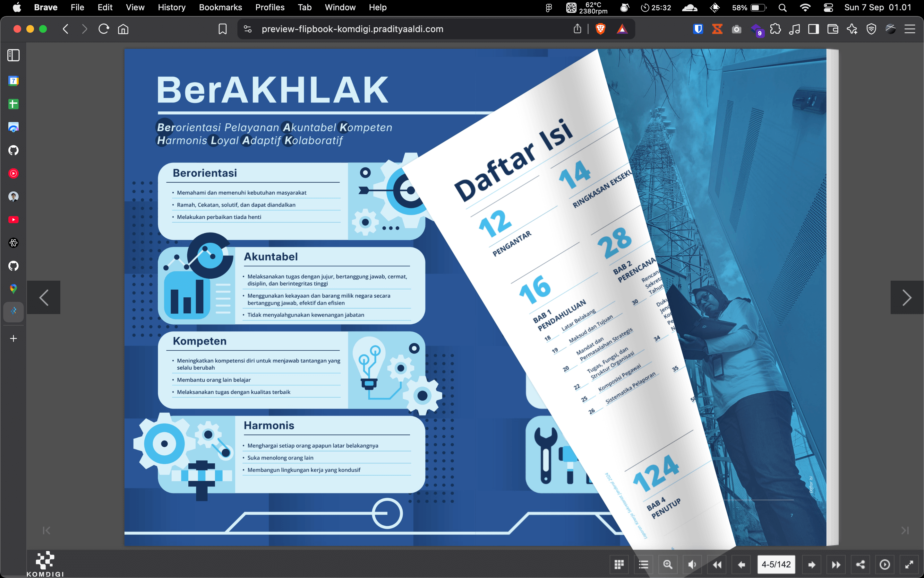The height and width of the screenshot is (578, 924).
Task: Click the page number field 4-5/142
Action: [x=776, y=564]
